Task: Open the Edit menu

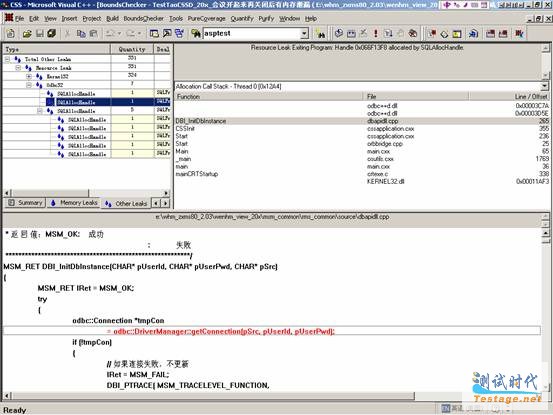Action: click(34, 18)
